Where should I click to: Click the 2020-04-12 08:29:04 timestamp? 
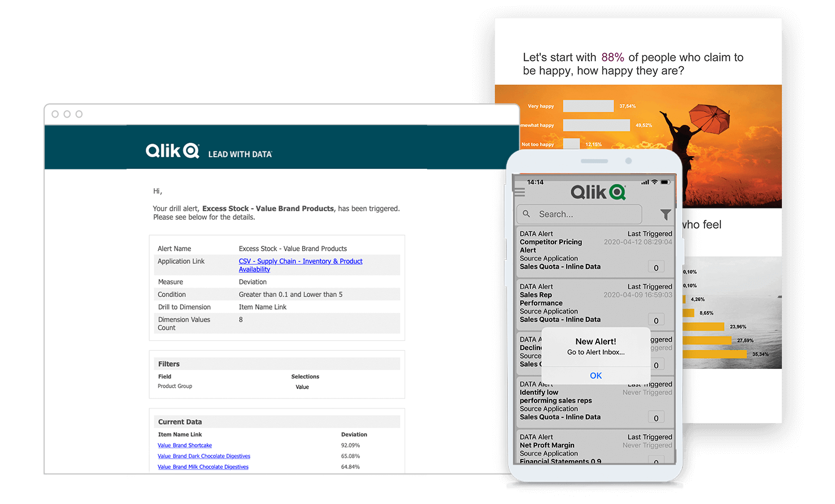tap(638, 242)
